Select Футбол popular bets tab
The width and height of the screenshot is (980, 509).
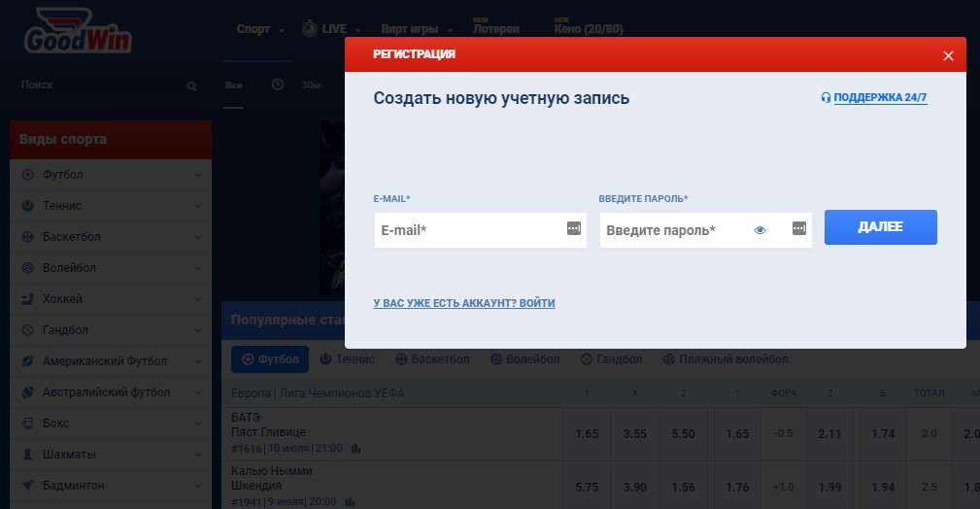point(270,359)
